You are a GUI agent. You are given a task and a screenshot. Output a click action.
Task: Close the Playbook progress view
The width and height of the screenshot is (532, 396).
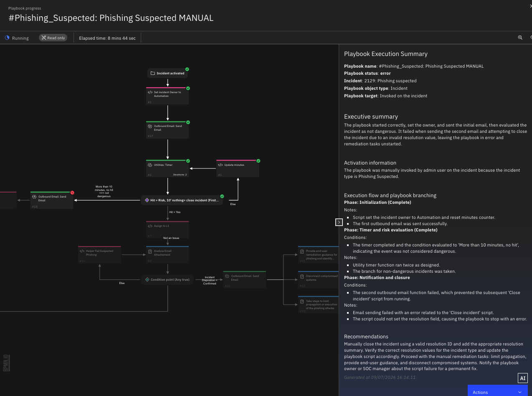pos(530,5)
